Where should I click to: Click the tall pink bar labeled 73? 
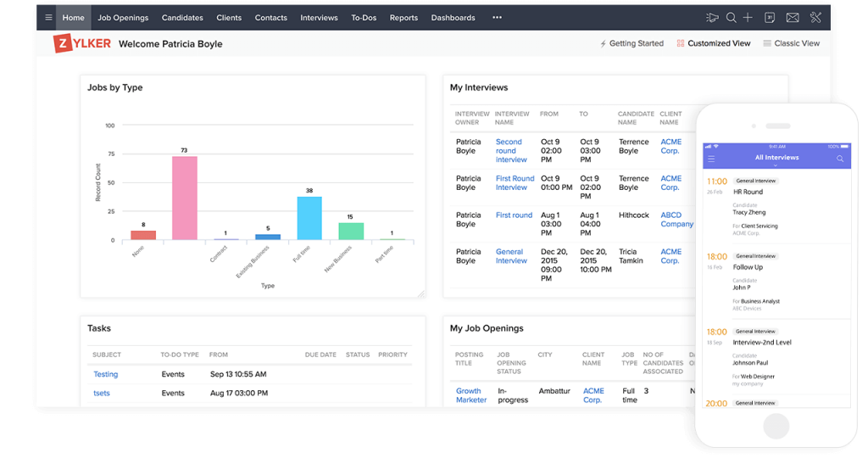click(184, 198)
